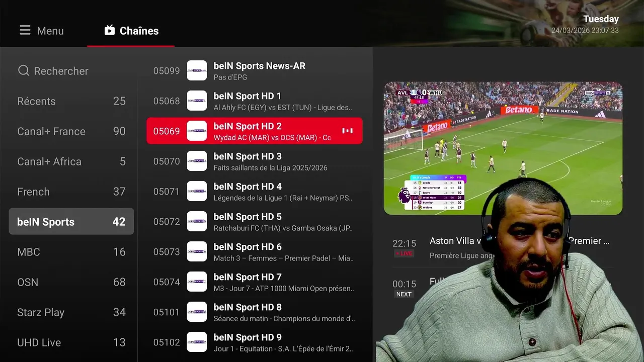The height and width of the screenshot is (362, 644).
Task: Click the search magnifier icon
Action: (x=24, y=71)
